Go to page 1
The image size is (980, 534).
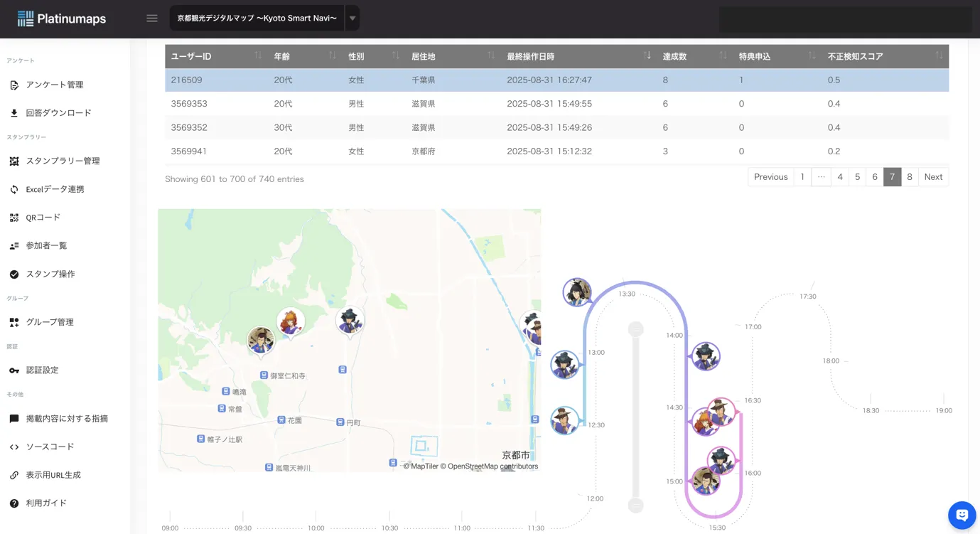[802, 177]
